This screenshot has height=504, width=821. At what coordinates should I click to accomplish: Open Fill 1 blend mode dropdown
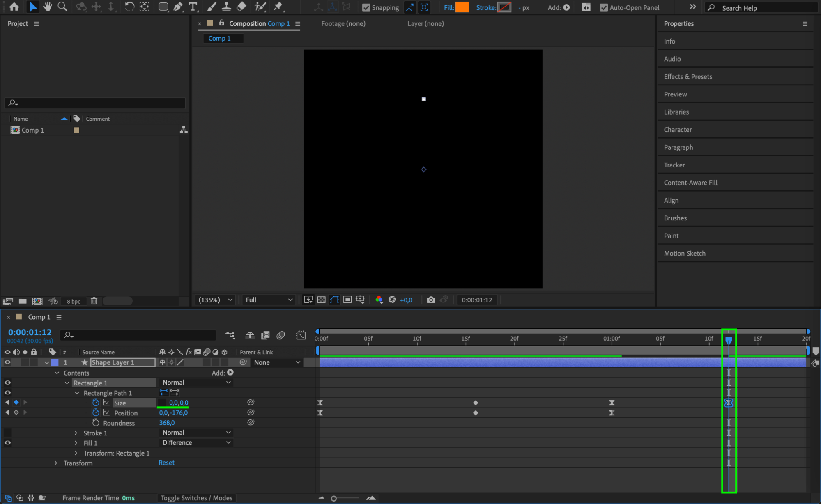[196, 443]
